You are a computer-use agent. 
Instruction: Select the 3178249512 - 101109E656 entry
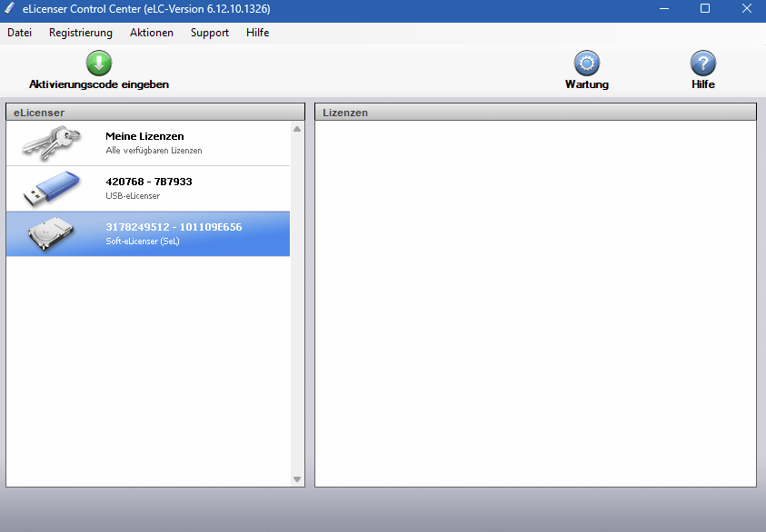click(x=148, y=234)
